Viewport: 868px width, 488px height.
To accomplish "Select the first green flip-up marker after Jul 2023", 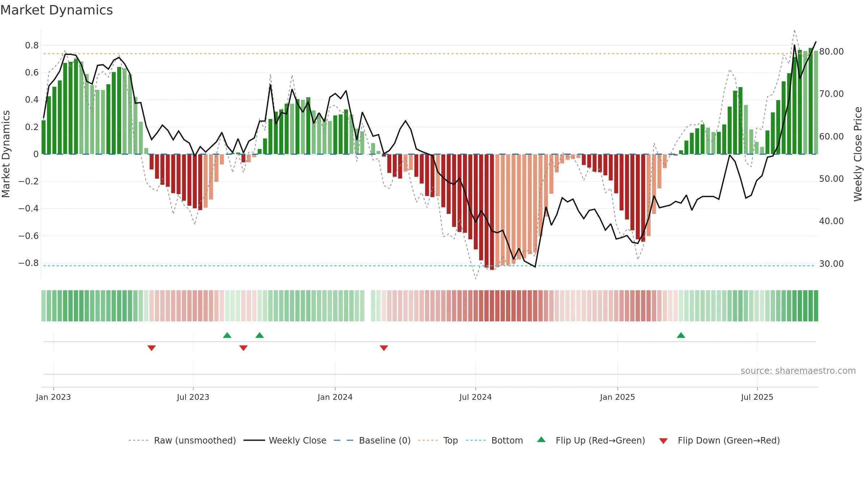I will point(227,335).
